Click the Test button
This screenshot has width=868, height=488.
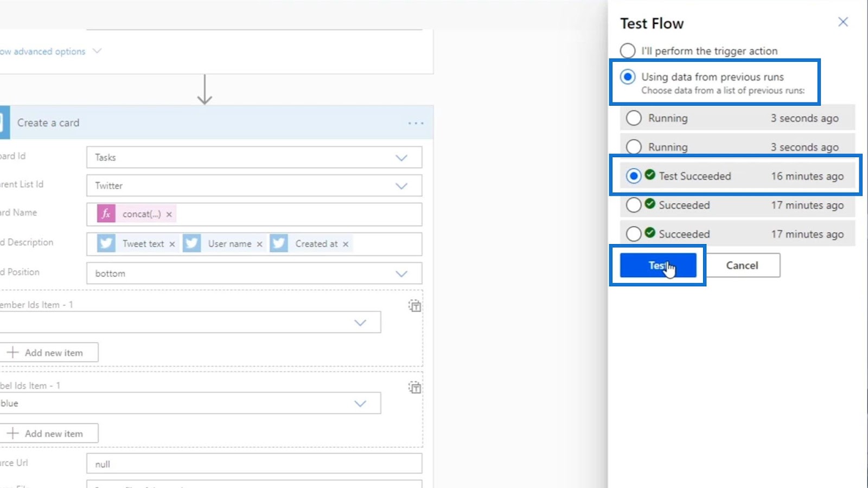658,265
